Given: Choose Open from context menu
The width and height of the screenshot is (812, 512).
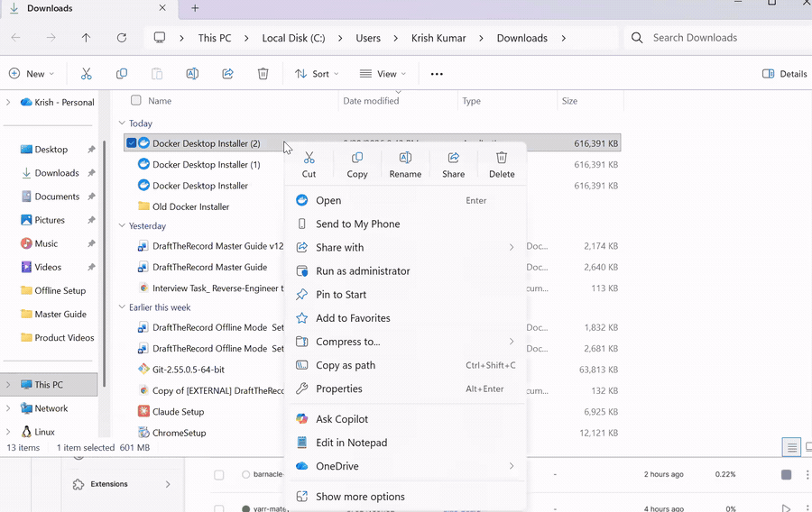Looking at the screenshot, I should [406, 200].
